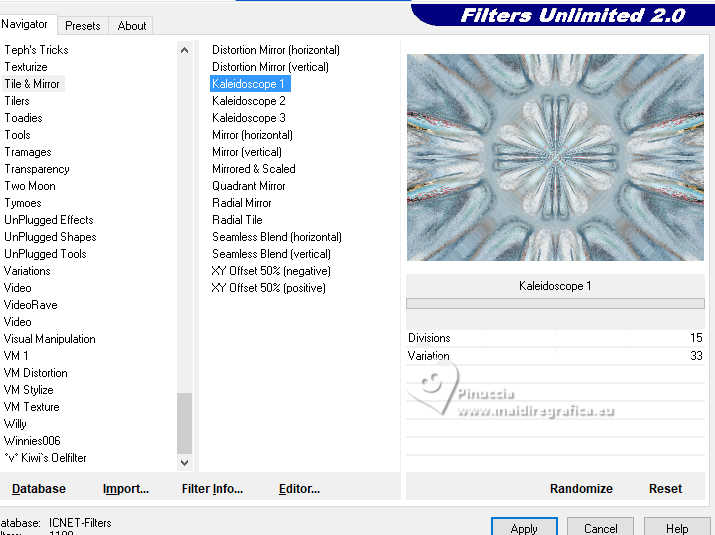Choose XY Offset 50% (negative) filter
This screenshot has width=715, height=535.
pos(271,271)
